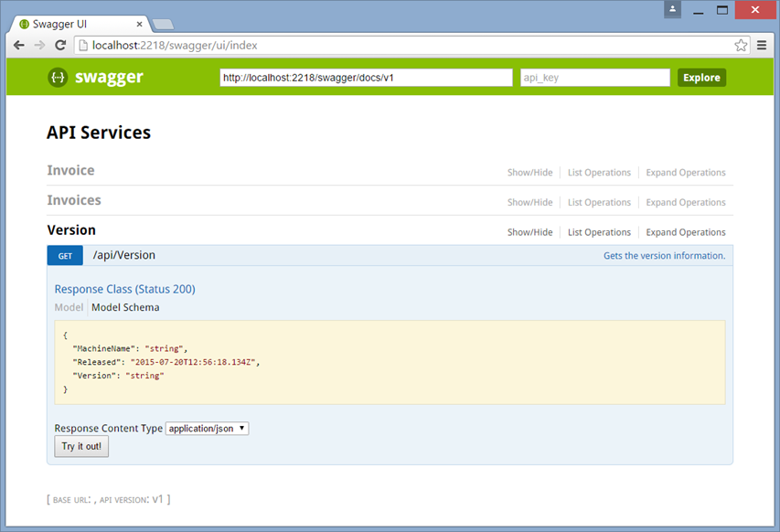Toggle Show/Hide for the Version service

(x=529, y=233)
